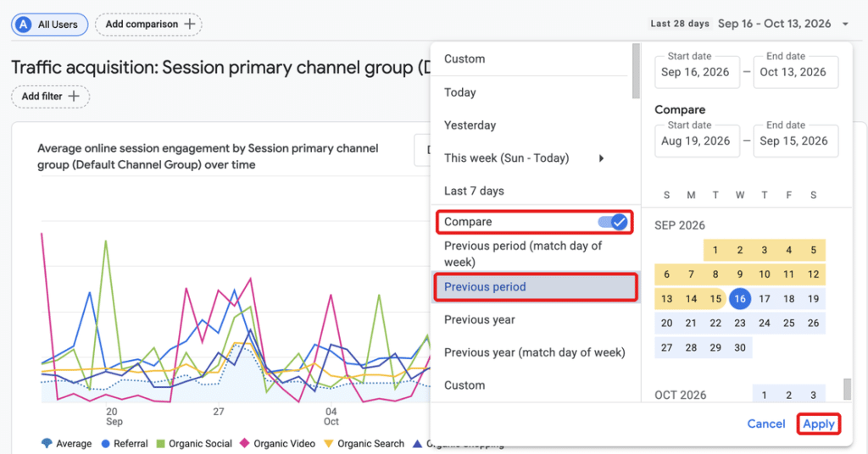Select September 16 in the calendar

(739, 299)
